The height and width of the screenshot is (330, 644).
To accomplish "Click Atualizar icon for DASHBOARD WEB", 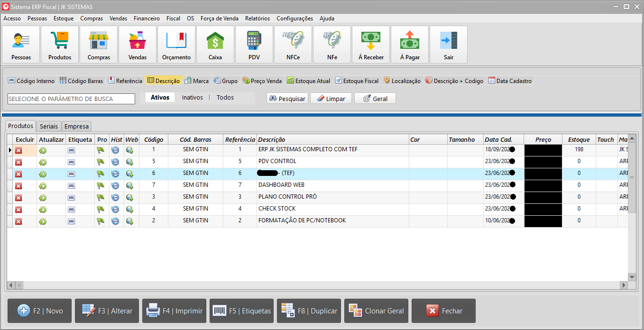I will pos(43,186).
